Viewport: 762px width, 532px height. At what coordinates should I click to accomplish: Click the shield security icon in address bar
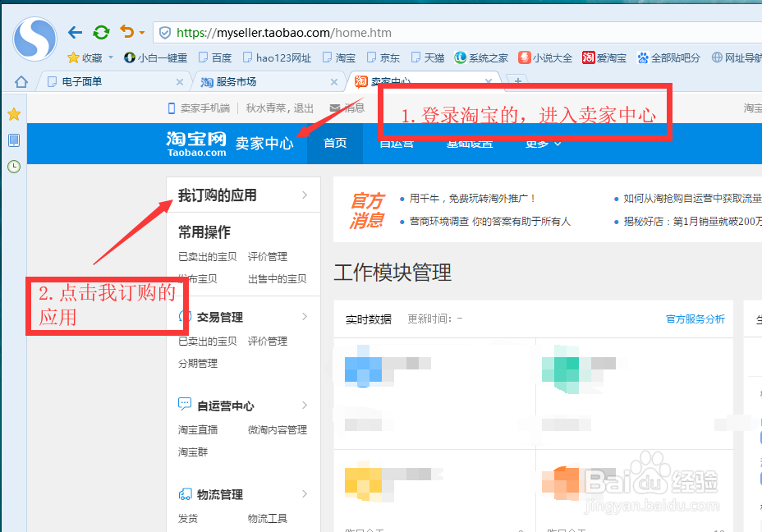pos(165,33)
